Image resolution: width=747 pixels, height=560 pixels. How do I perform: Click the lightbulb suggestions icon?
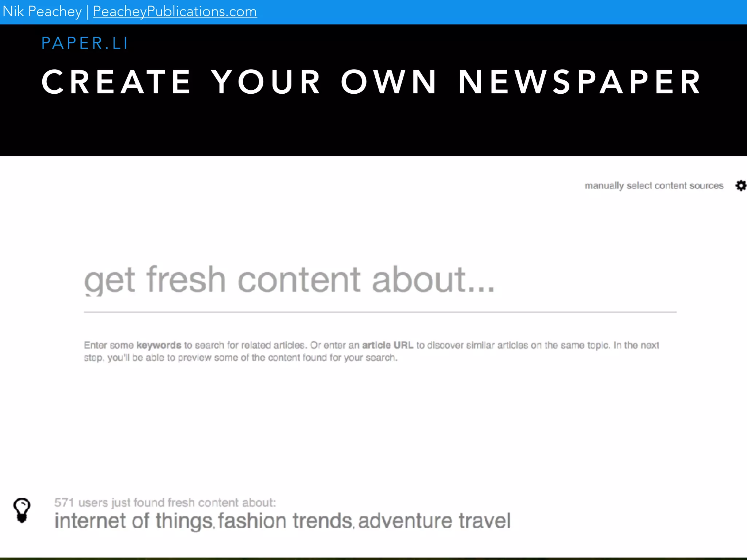pyautogui.click(x=22, y=510)
